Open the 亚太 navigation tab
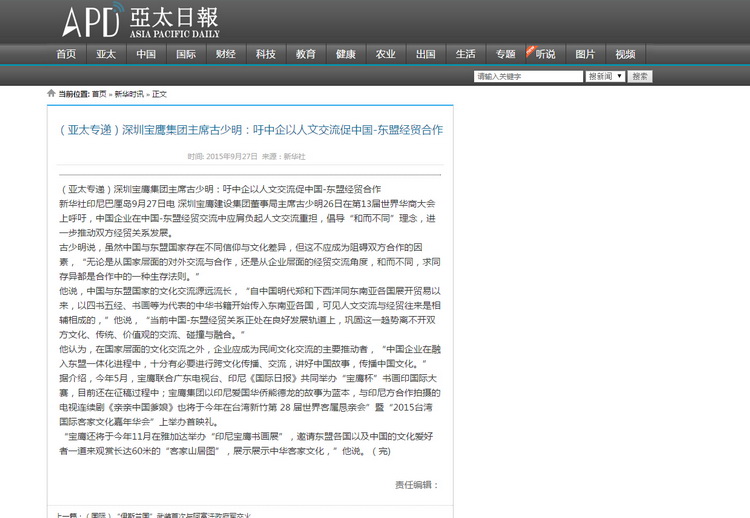The image size is (750, 518). (x=106, y=54)
